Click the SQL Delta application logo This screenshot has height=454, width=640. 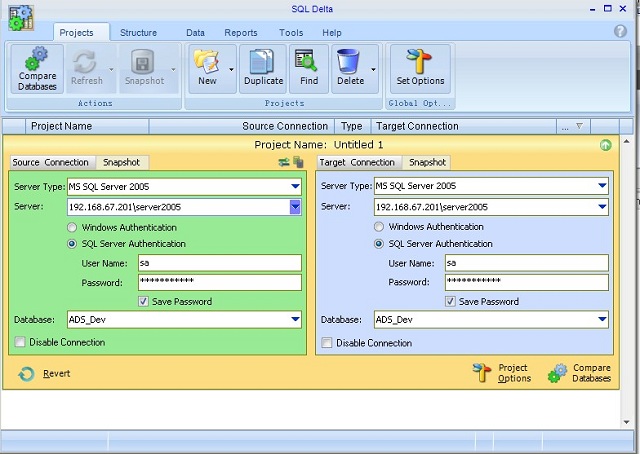coord(21,18)
